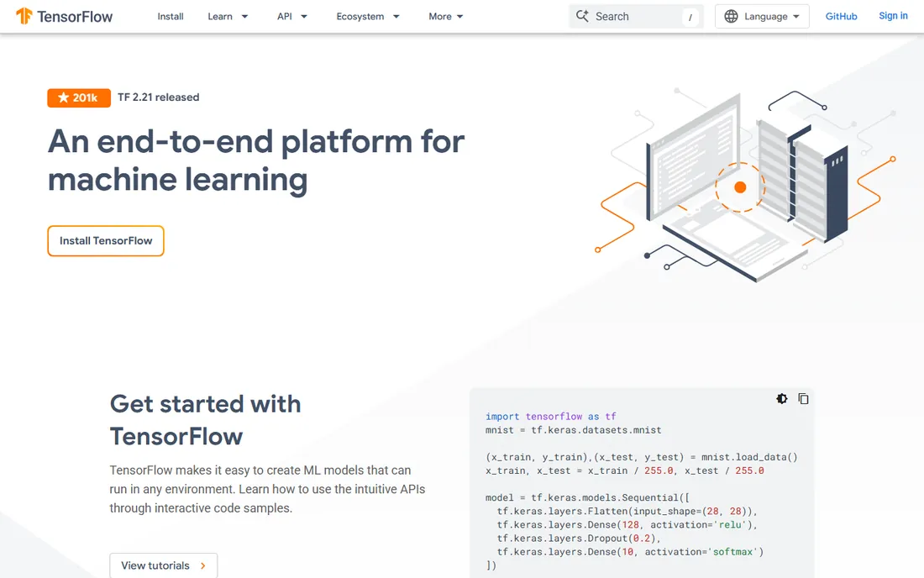Viewport: 924px width, 578px height.
Task: Click the TensorFlow logo icon
Action: tap(24, 16)
